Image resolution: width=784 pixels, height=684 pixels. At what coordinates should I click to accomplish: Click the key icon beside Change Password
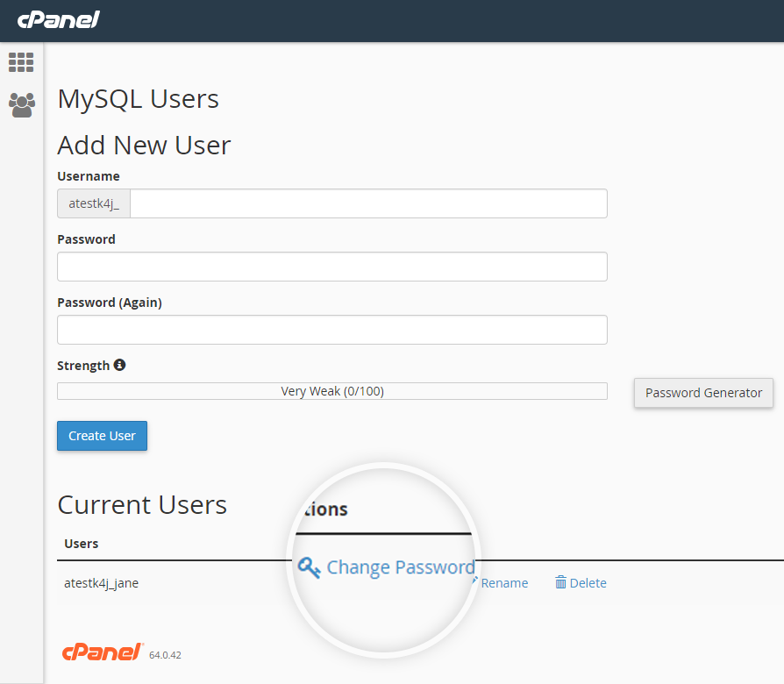[309, 567]
